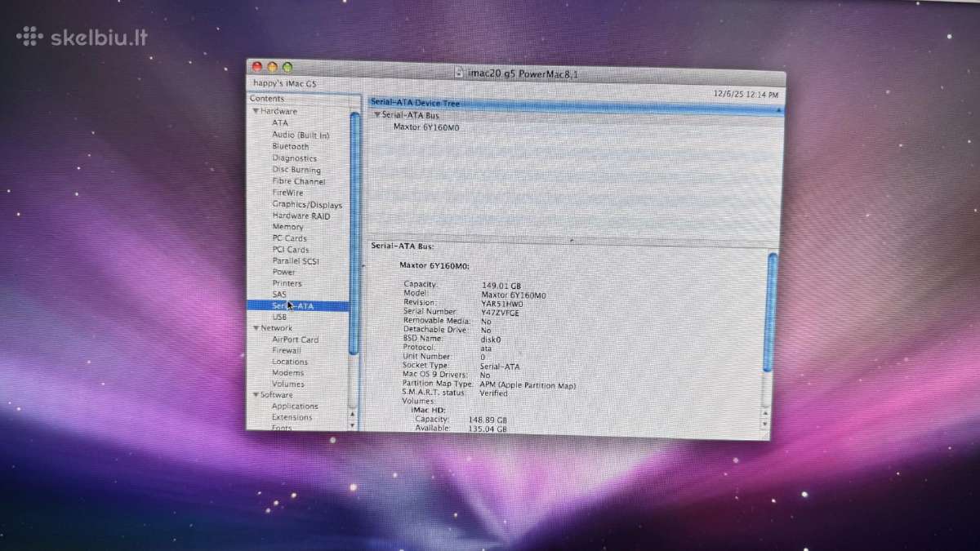Select USB in the Hardware list
The width and height of the screenshot is (980, 551).
coord(279,317)
